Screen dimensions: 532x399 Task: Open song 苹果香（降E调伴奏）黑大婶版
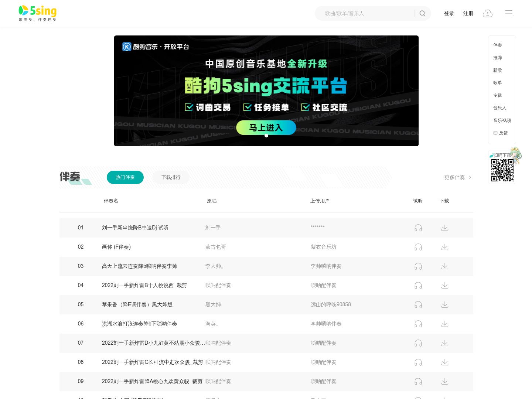point(137,304)
